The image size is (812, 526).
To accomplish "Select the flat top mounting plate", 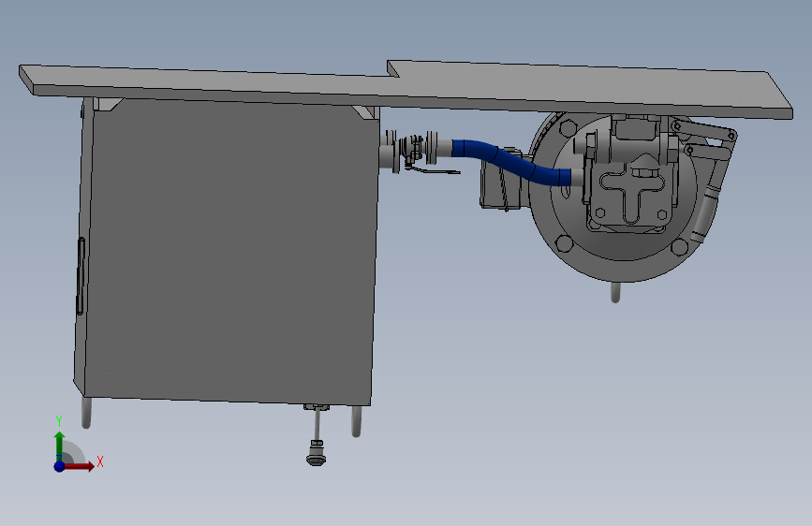I will (x=406, y=88).
